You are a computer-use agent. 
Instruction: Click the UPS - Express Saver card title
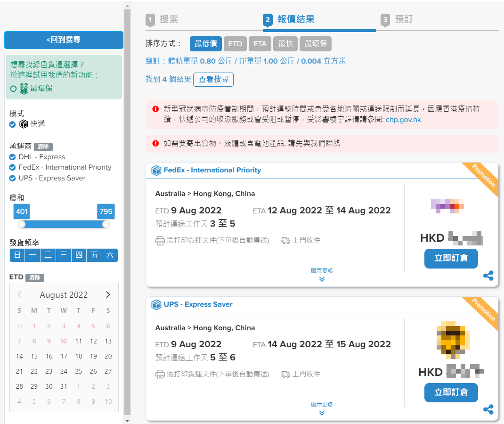point(198,304)
